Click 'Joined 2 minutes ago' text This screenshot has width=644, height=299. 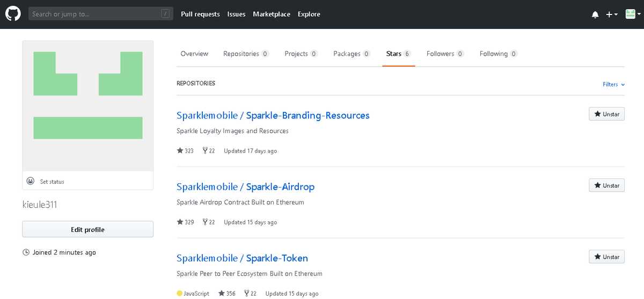coord(64,252)
